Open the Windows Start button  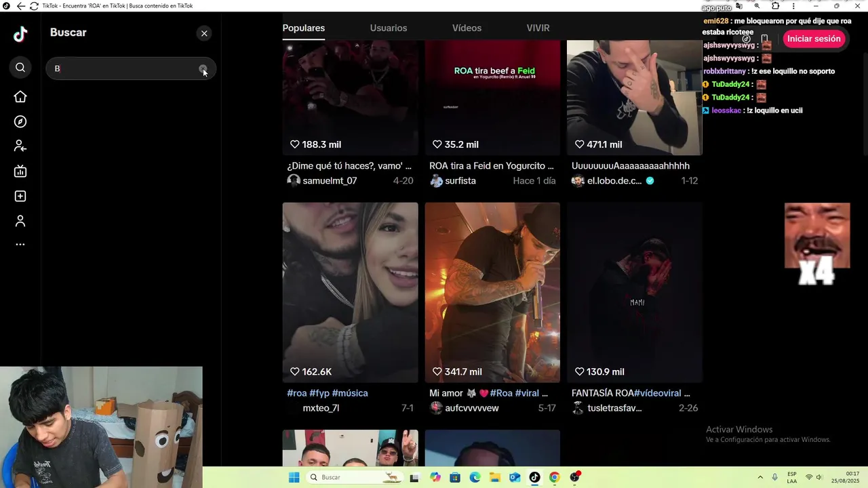[294, 477]
